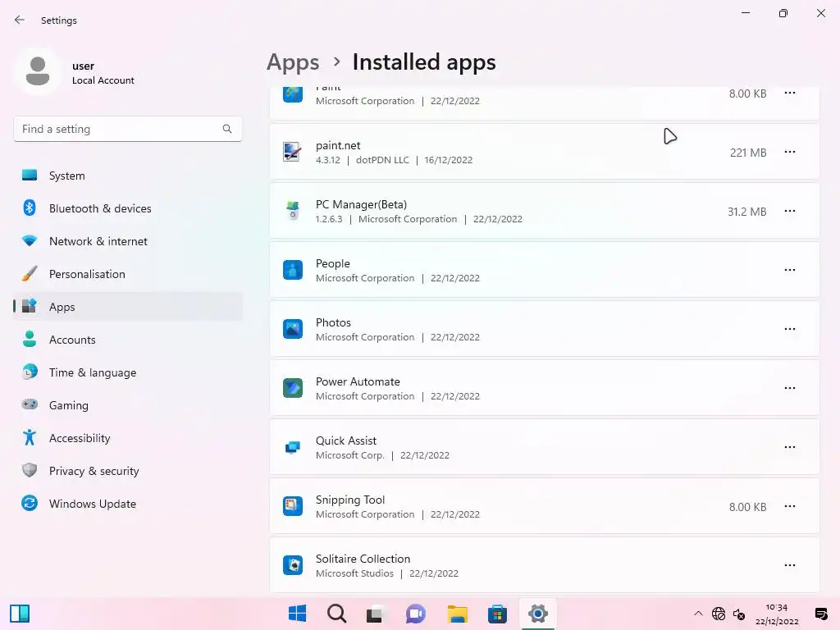
Task: Click the network globe tray icon
Action: 719,614
